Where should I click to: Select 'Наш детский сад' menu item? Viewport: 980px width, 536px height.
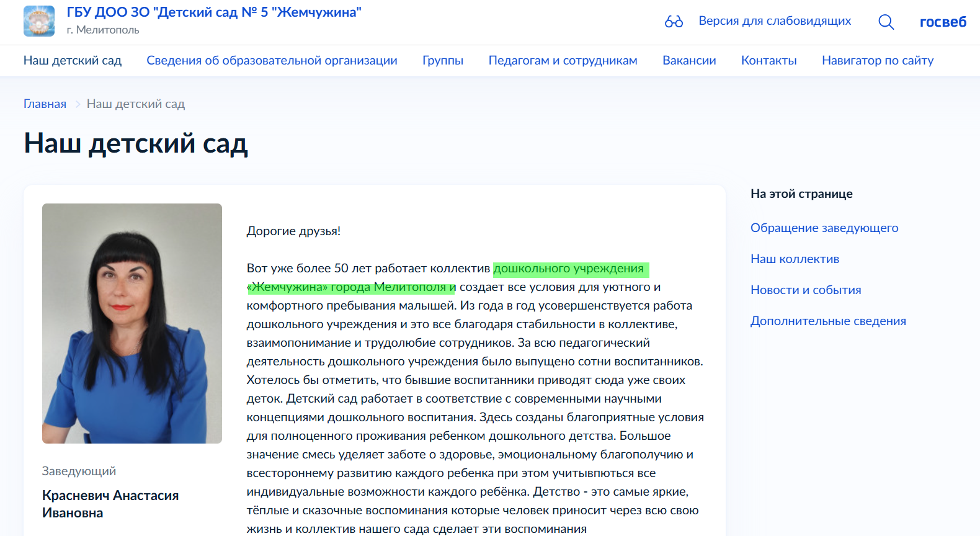point(73,60)
